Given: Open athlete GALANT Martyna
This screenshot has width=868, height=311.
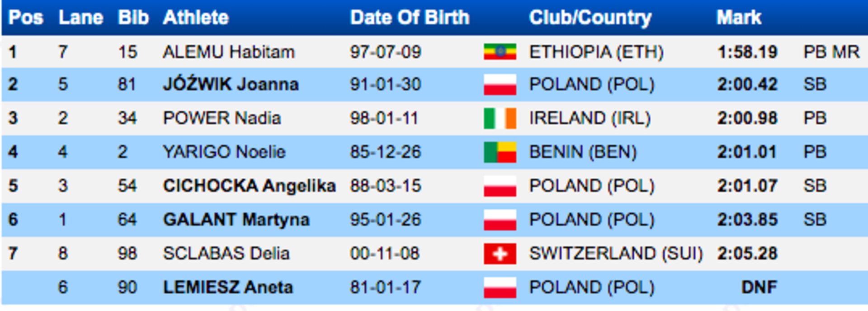Looking at the screenshot, I should click(x=236, y=220).
